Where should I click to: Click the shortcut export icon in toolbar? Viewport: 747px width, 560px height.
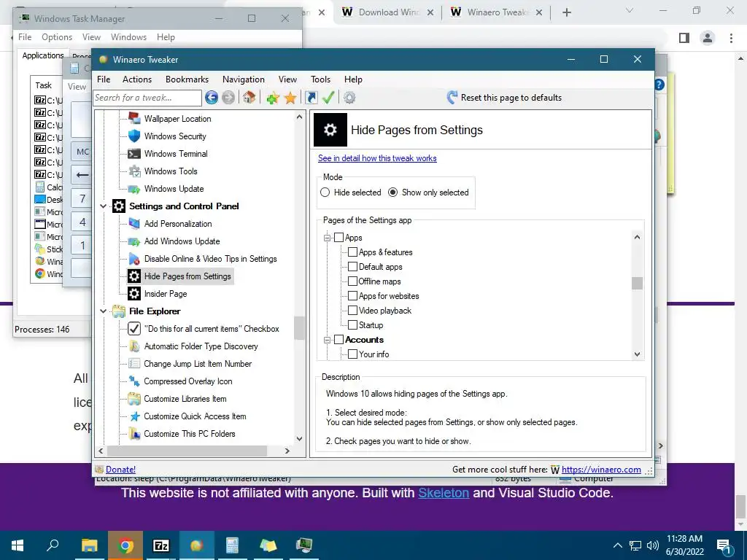[x=311, y=98]
